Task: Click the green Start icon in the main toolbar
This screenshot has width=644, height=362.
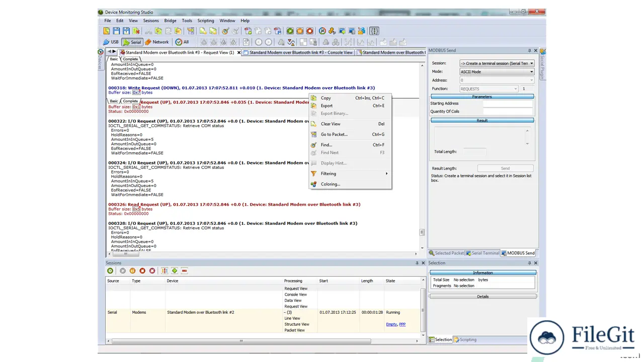Action: point(290,31)
